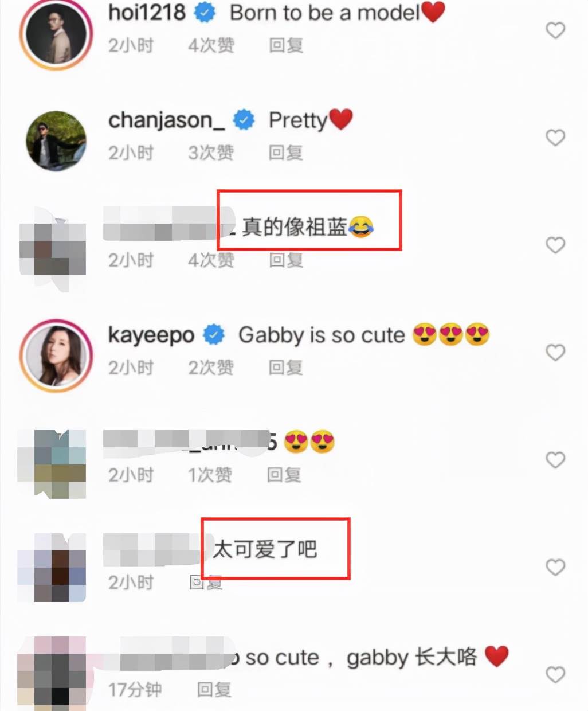Viewport: 588px width, 711px height.
Task: Like hoi1218's "Born to be a model" comment
Action: pos(555,30)
